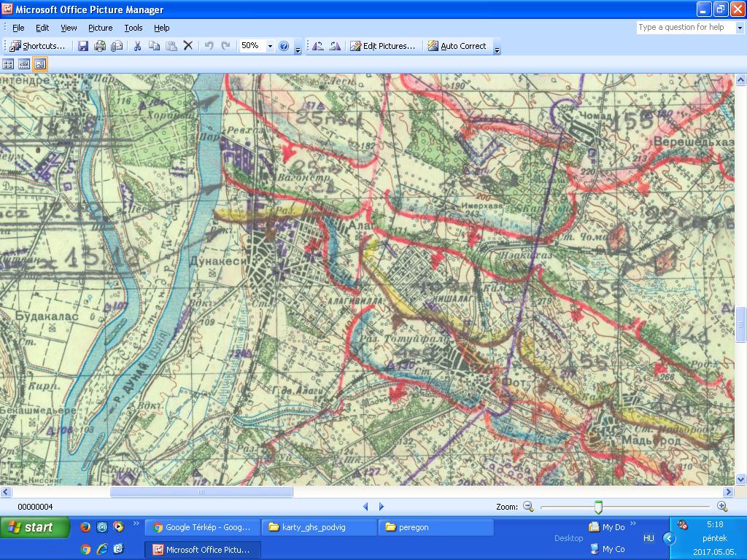Rotate picture right icon
The height and width of the screenshot is (560, 747).
335,46
